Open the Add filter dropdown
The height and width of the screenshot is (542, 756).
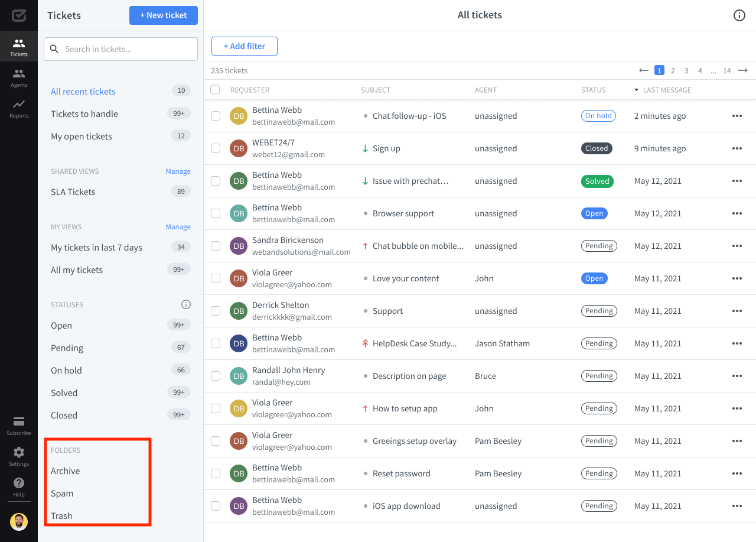tap(245, 46)
